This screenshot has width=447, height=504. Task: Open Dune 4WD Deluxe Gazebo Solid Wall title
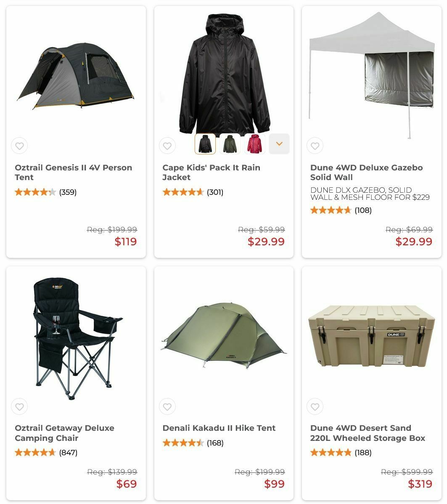pos(366,172)
